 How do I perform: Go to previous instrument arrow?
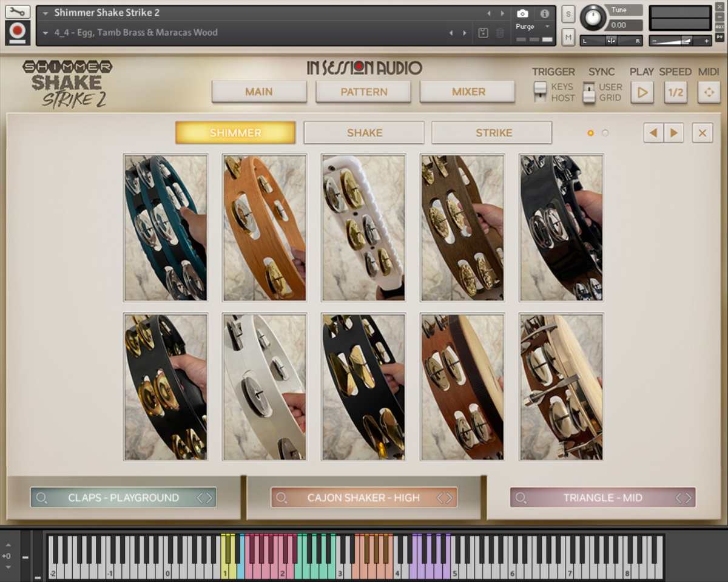[489, 13]
